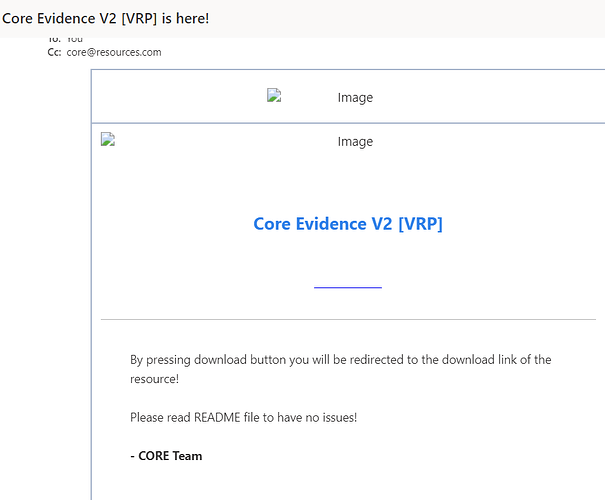The image size is (605, 500).
Task: Click the email subject 'Core Evidence V2 [VRP] is here!'
Action: pos(105,18)
